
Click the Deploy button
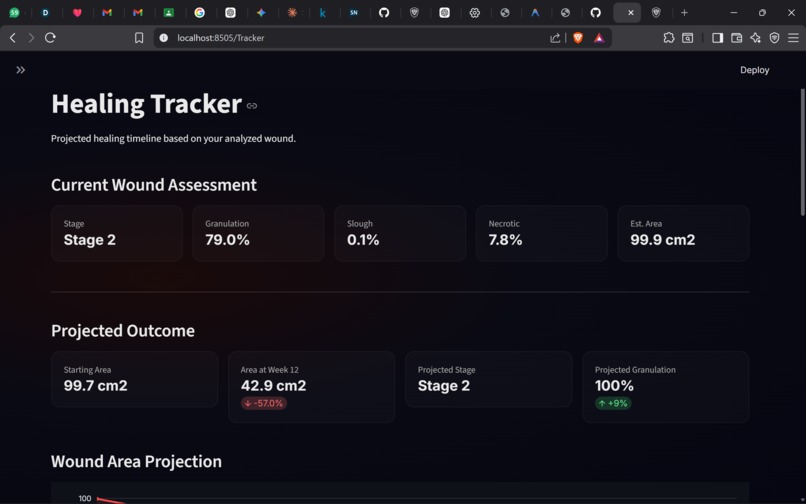pos(754,70)
